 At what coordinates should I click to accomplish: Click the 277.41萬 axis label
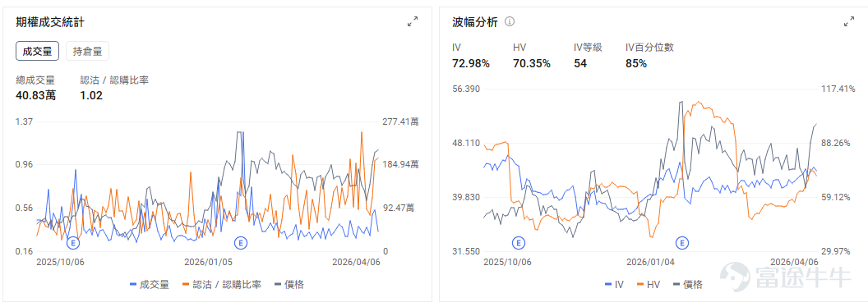401,121
